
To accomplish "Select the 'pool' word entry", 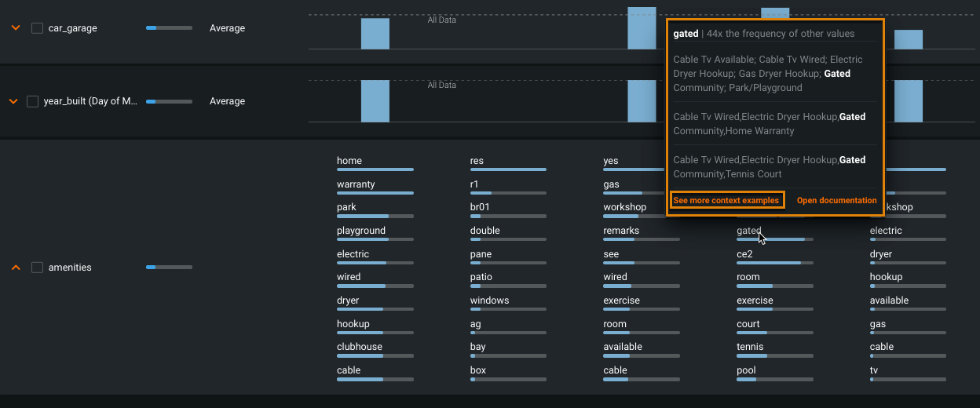I will click(x=746, y=370).
